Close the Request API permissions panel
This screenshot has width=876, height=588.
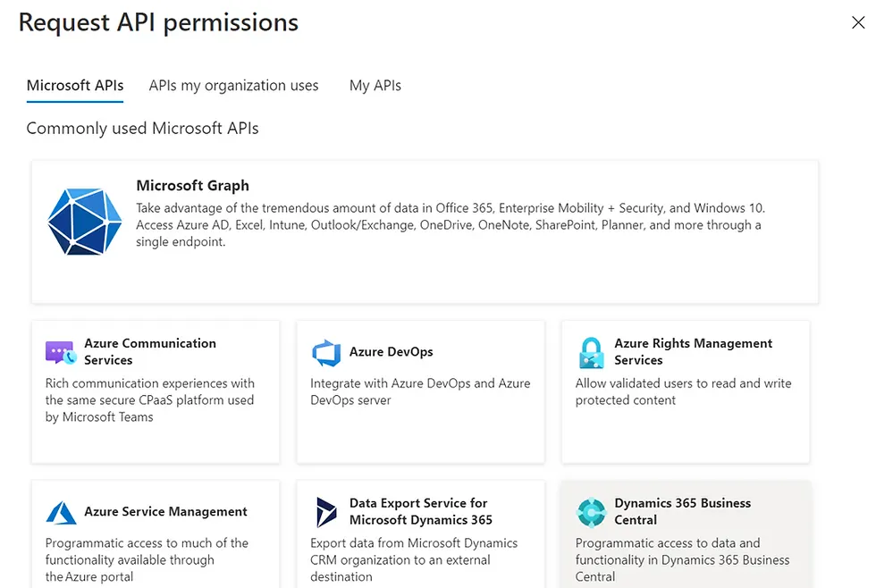click(858, 22)
